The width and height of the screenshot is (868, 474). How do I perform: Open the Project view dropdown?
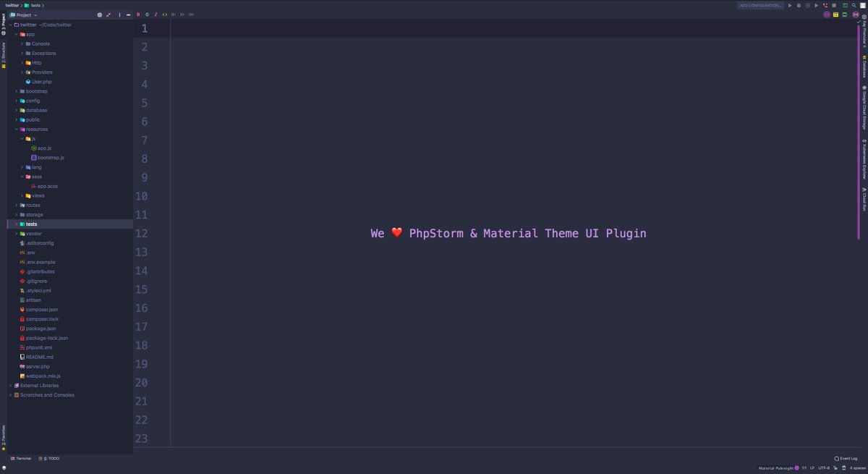(x=24, y=14)
